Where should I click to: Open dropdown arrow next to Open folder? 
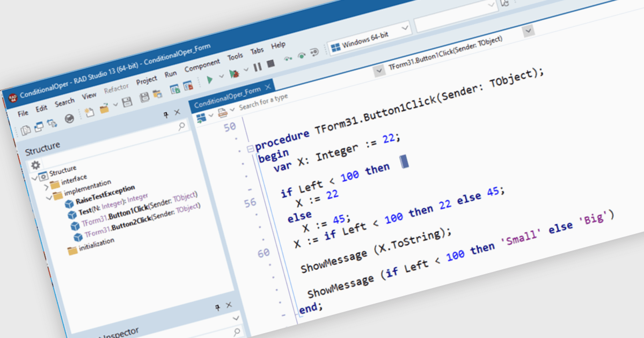pos(115,105)
